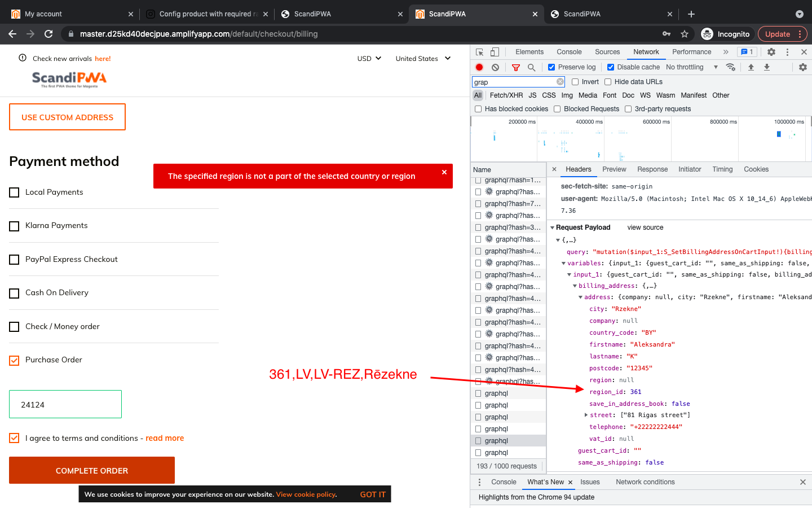Viewport: 812px width, 508px height.
Task: Check the Klarna Payments option
Action: (x=14, y=226)
